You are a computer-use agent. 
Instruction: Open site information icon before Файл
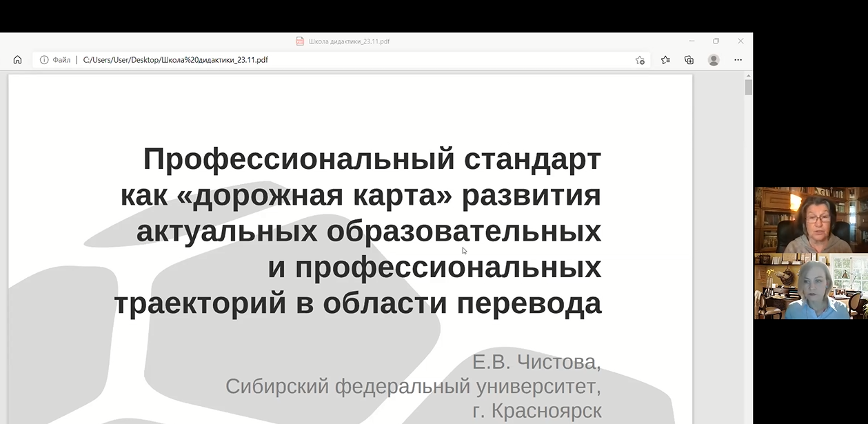coord(44,60)
